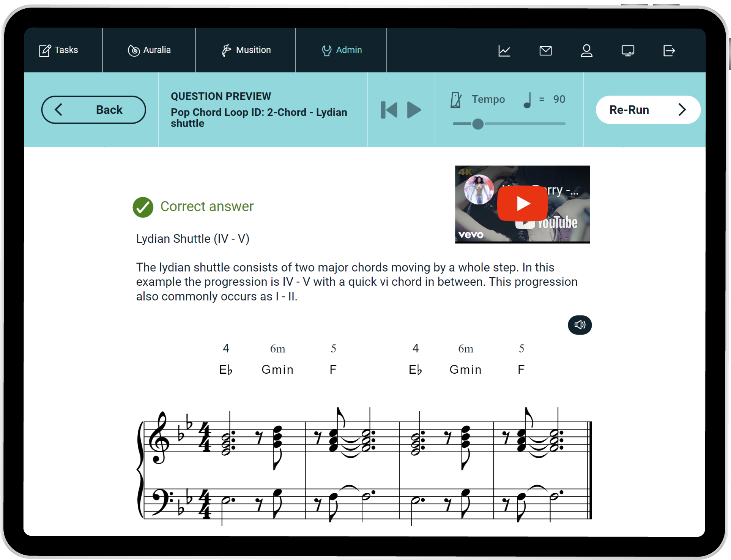The width and height of the screenshot is (731, 560).
Task: Click the quarter note tempo icon
Action: point(527,100)
